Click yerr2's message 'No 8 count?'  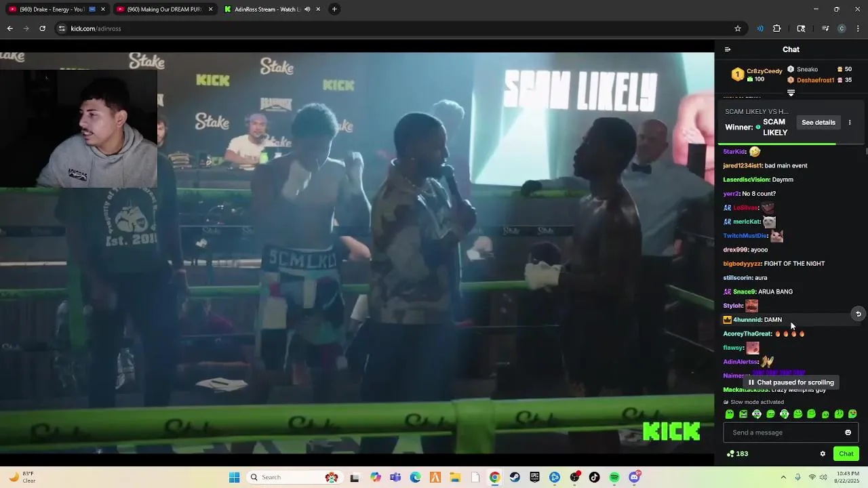(759, 194)
